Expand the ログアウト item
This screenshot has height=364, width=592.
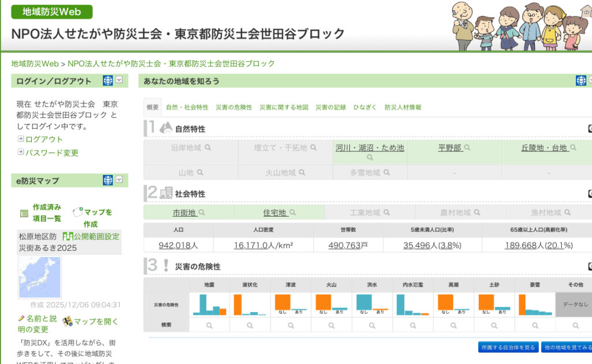pyautogui.click(x=21, y=139)
